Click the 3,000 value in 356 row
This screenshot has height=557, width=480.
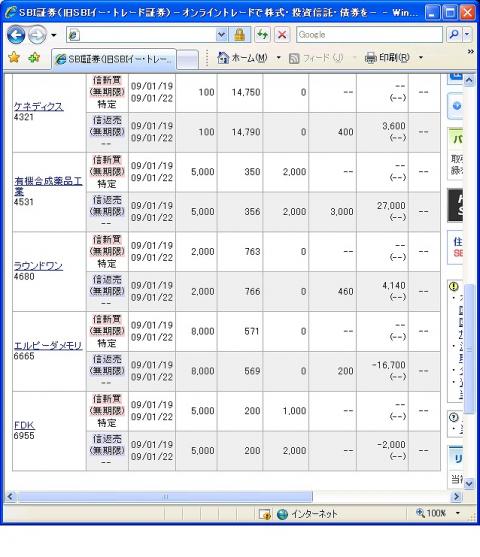[342, 212]
